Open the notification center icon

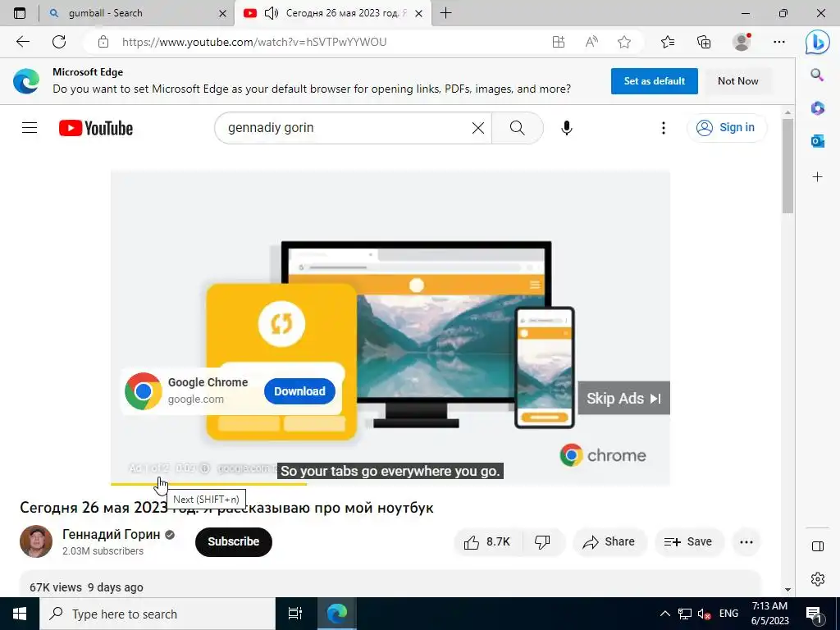click(815, 614)
